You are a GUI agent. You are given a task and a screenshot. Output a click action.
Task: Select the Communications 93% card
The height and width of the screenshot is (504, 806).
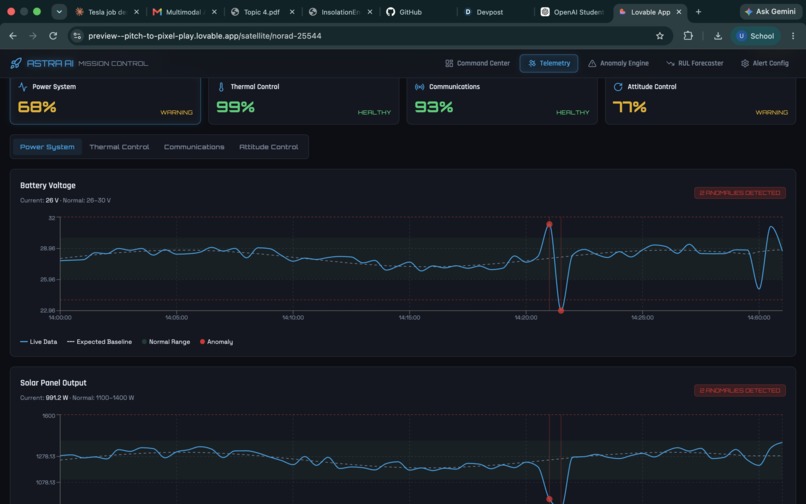(502, 101)
